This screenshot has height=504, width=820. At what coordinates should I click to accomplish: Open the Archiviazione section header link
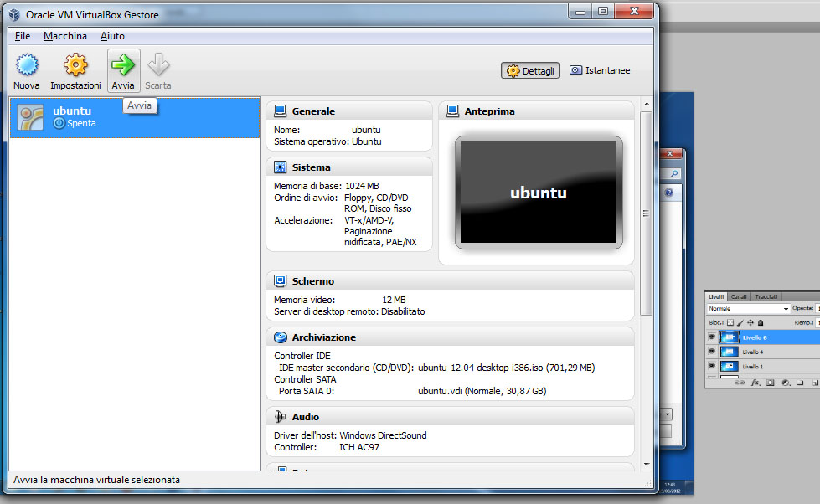click(x=323, y=337)
